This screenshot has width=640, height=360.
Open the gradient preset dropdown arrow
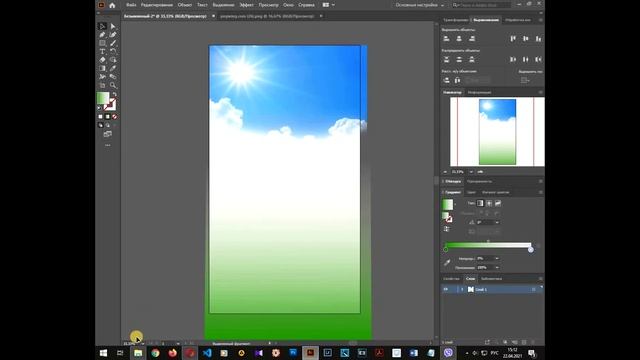[x=456, y=204]
